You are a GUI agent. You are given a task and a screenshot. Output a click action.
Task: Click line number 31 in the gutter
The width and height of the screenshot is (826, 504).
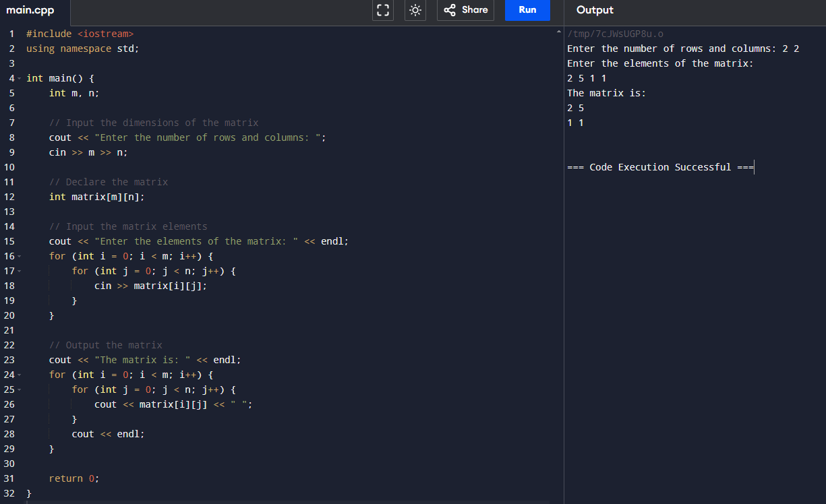pyautogui.click(x=9, y=478)
